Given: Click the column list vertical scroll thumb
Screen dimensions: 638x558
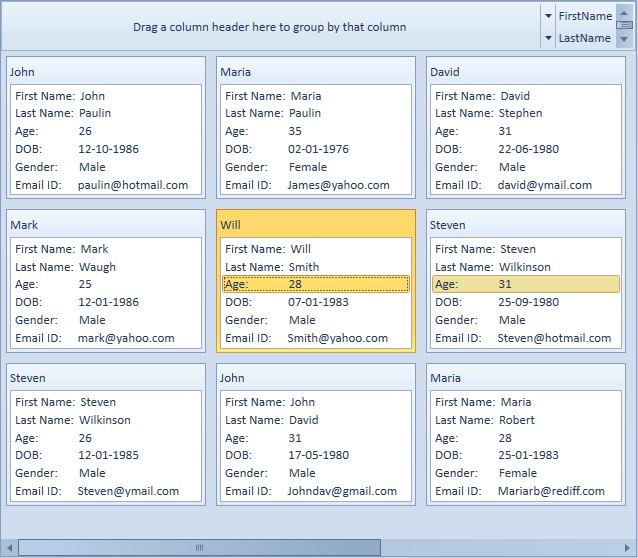Looking at the screenshot, I should pos(624,27).
